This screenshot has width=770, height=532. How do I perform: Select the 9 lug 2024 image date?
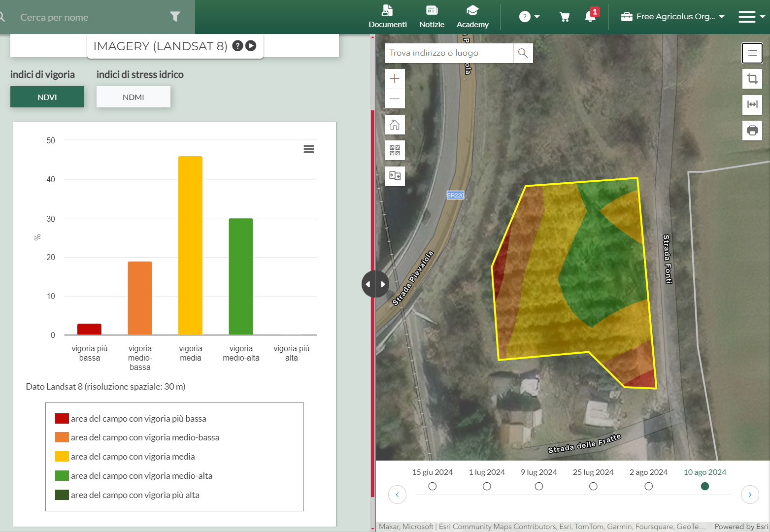(x=539, y=486)
